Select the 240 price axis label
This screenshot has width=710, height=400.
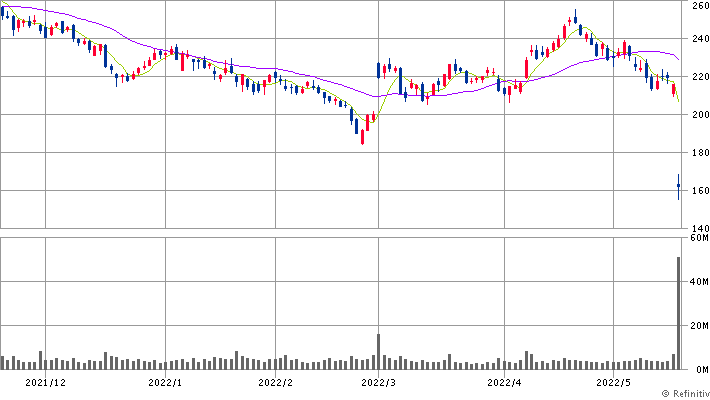699,40
